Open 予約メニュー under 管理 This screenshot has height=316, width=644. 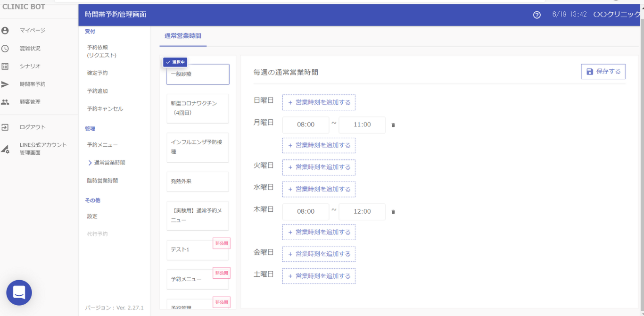(x=102, y=145)
